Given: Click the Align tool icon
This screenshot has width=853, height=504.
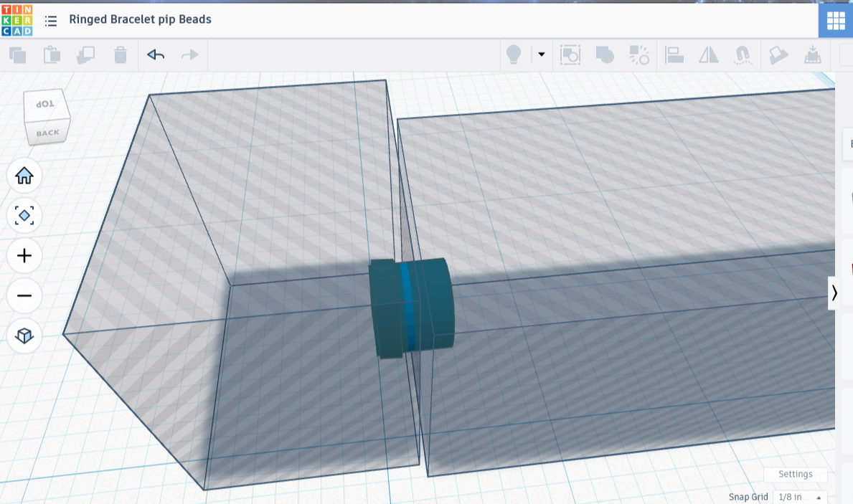Looking at the screenshot, I should coord(674,55).
